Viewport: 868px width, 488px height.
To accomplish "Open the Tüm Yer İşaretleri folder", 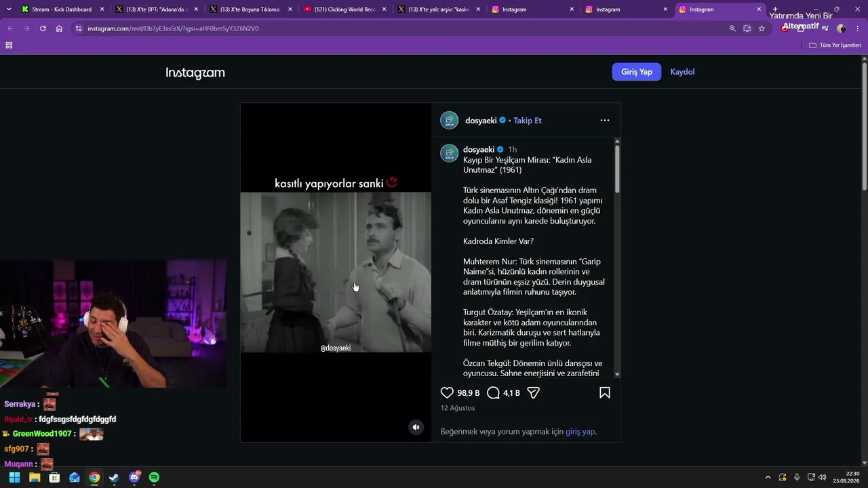I will (835, 45).
